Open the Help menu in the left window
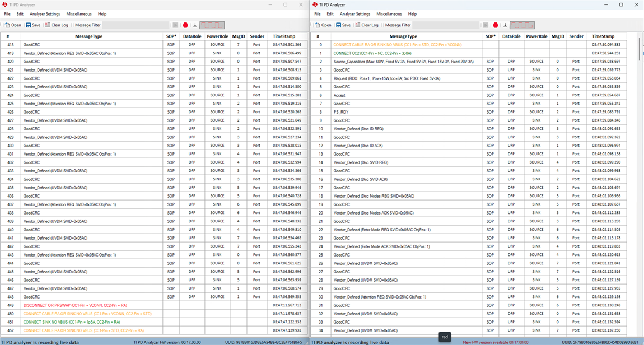The height and width of the screenshot is (345, 644). pyautogui.click(x=102, y=14)
